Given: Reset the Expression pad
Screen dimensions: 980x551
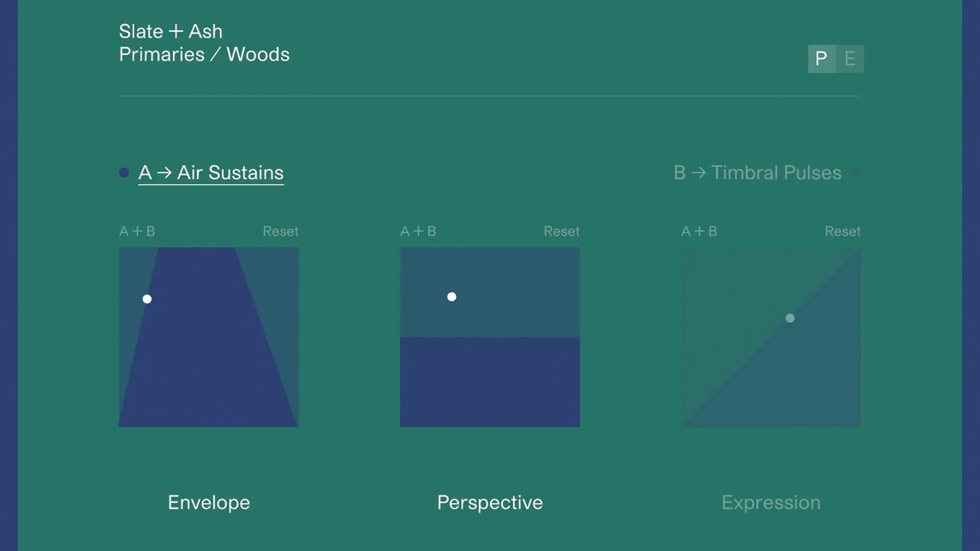Looking at the screenshot, I should click(842, 231).
